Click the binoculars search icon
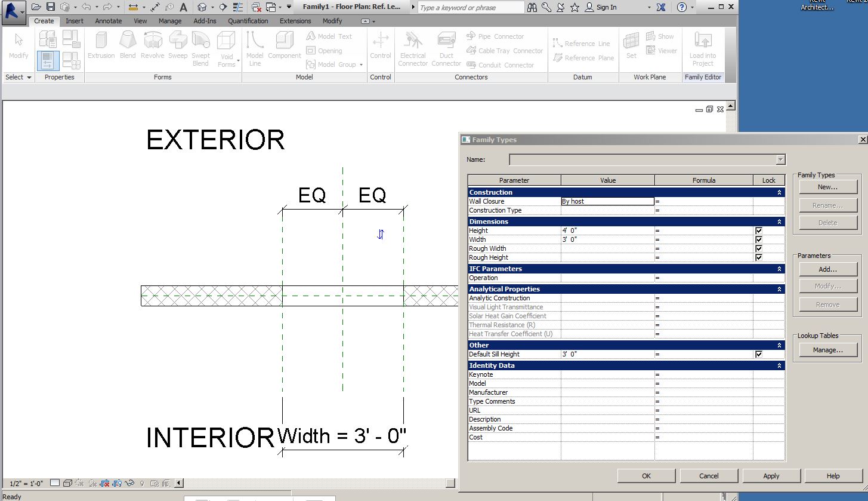Screen dimensions: 868x501 pos(533,7)
